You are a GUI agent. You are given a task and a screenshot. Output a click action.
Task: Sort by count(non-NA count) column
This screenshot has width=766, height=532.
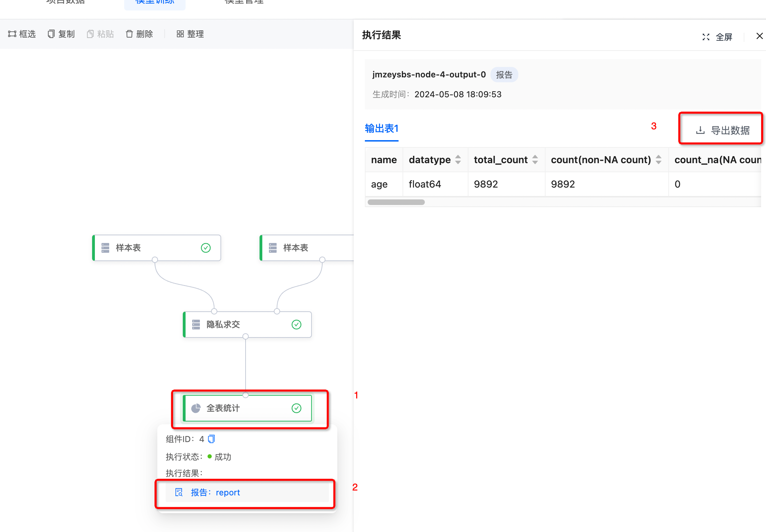(659, 160)
